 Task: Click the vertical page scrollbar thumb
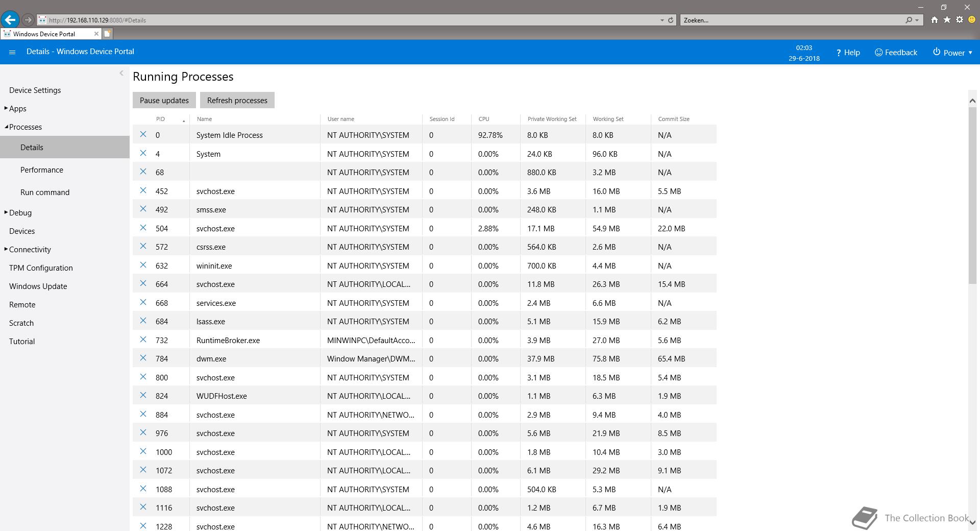(972, 195)
